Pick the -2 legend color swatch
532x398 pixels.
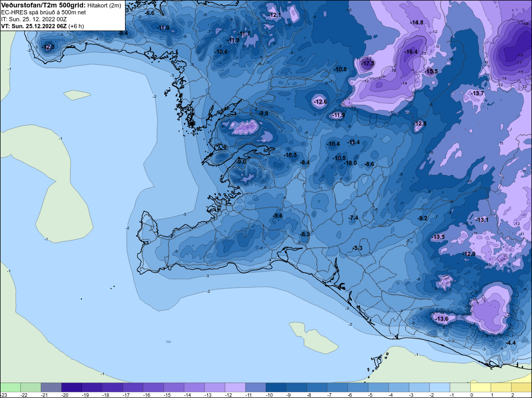pos(440,387)
